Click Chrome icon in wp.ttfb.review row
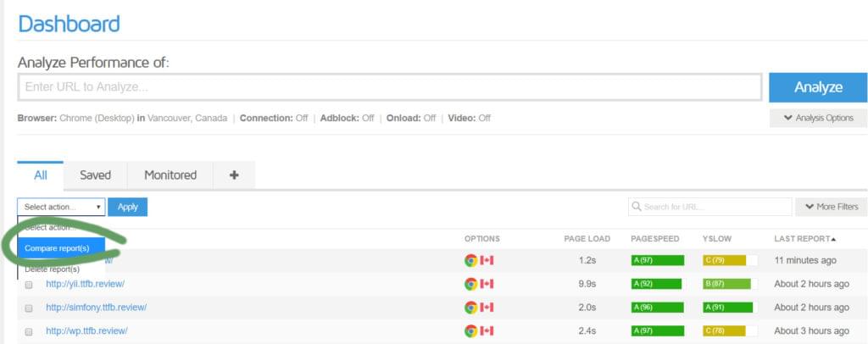The width and height of the screenshot is (868, 344). coord(470,330)
